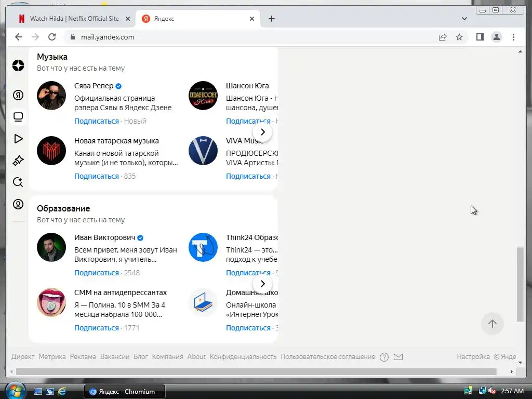This screenshot has height=399, width=532.
Task: Open the rocket sidebar icon
Action: coord(18,161)
